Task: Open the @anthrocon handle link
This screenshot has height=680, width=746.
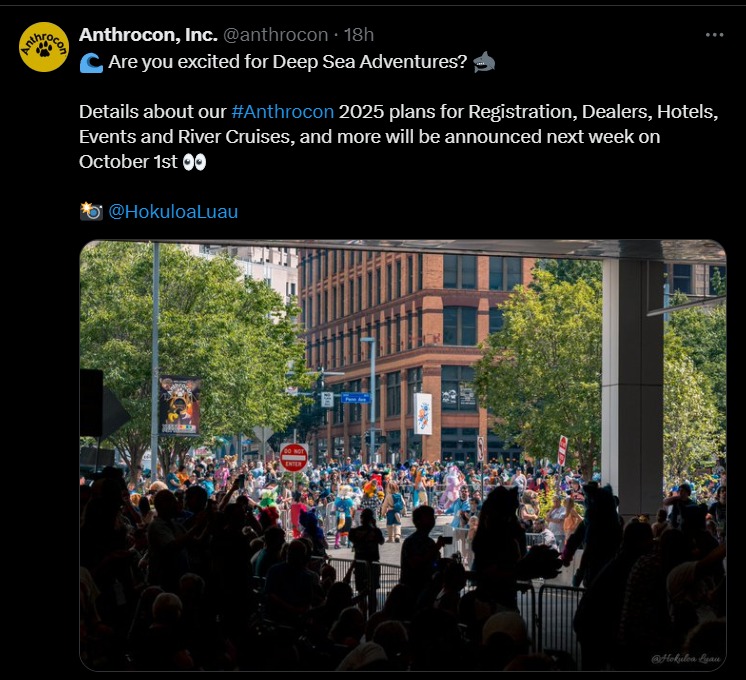Action: 275,35
